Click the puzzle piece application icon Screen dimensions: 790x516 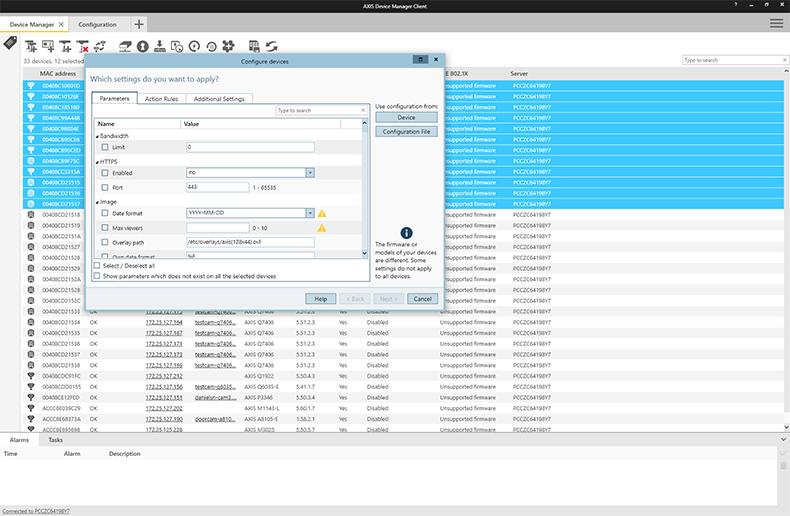[228, 46]
